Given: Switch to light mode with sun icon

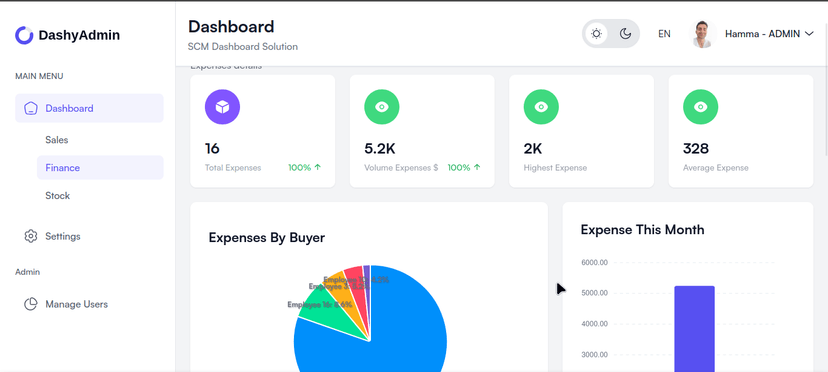Looking at the screenshot, I should [596, 34].
